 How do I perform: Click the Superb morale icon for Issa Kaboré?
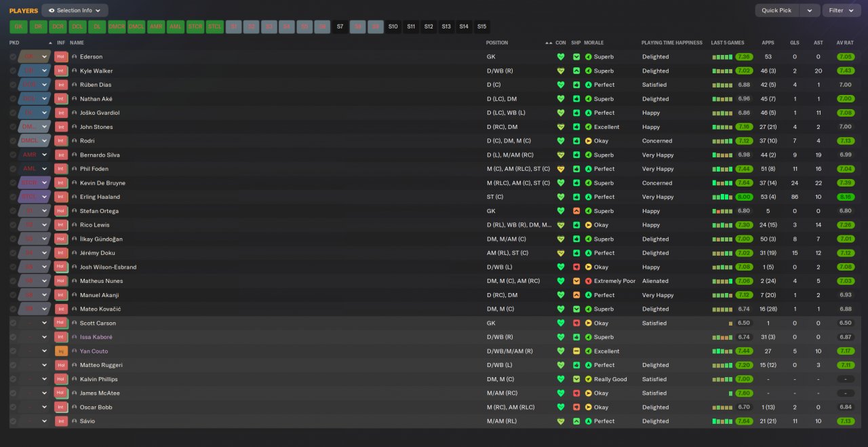click(x=588, y=337)
